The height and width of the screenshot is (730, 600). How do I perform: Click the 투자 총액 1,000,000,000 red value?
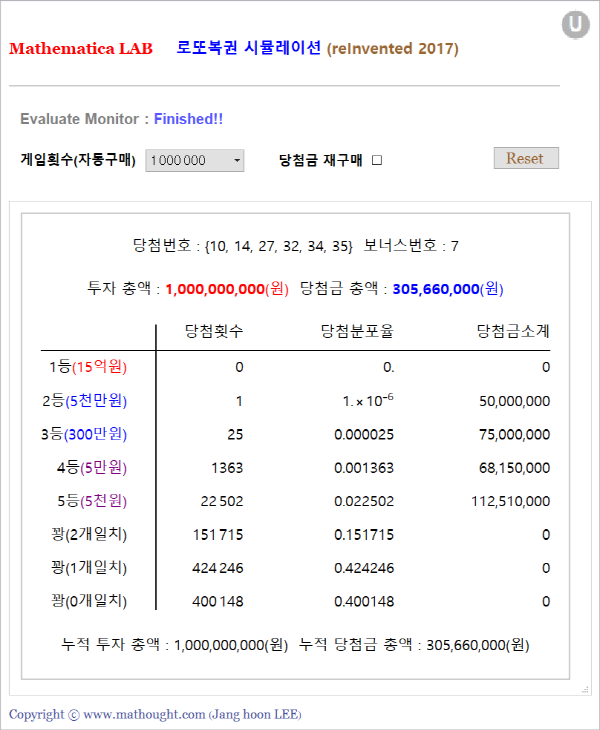tap(227, 289)
